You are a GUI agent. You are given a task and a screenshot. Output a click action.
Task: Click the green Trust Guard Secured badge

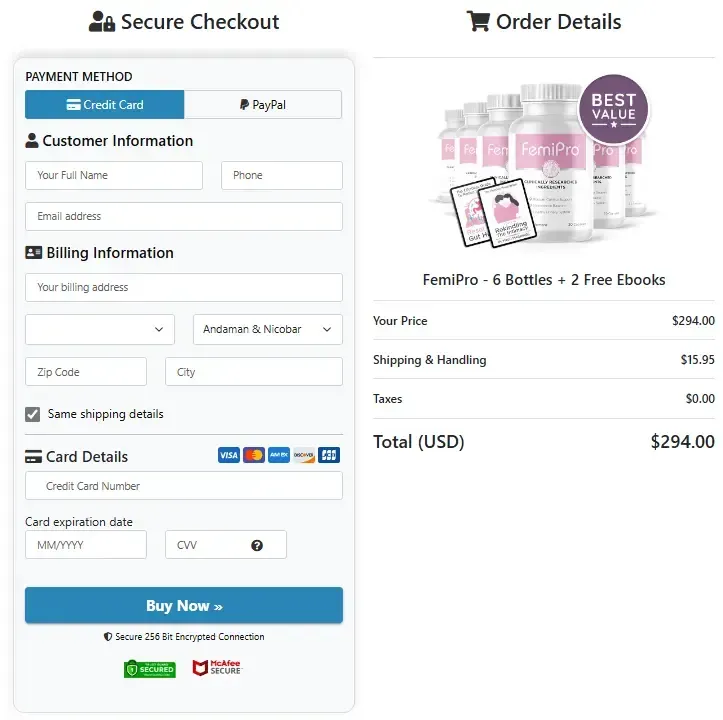click(150, 668)
